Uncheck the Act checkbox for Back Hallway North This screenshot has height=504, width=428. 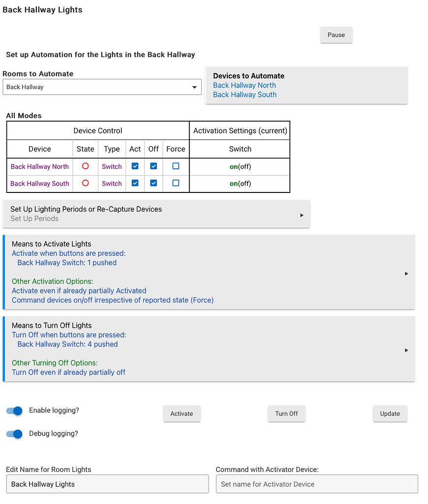coord(135,166)
